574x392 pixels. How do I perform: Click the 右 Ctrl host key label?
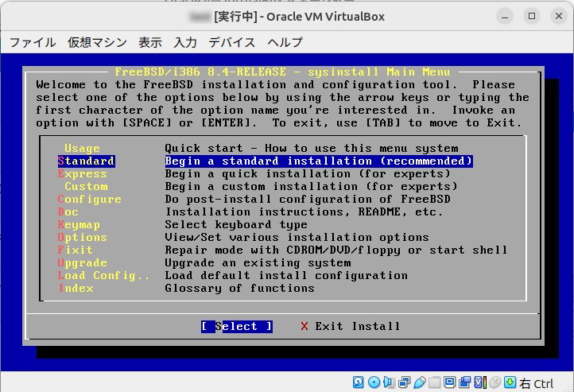[537, 383]
